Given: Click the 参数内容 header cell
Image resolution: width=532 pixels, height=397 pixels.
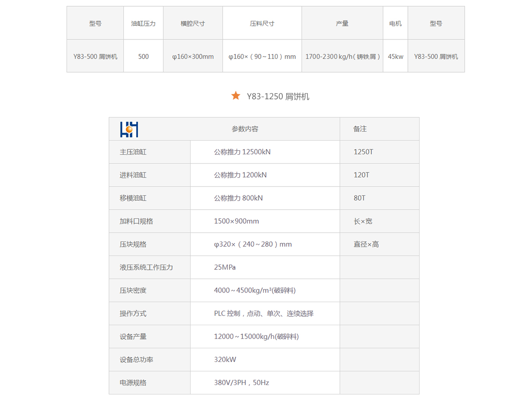Looking at the screenshot, I should 245,129.
